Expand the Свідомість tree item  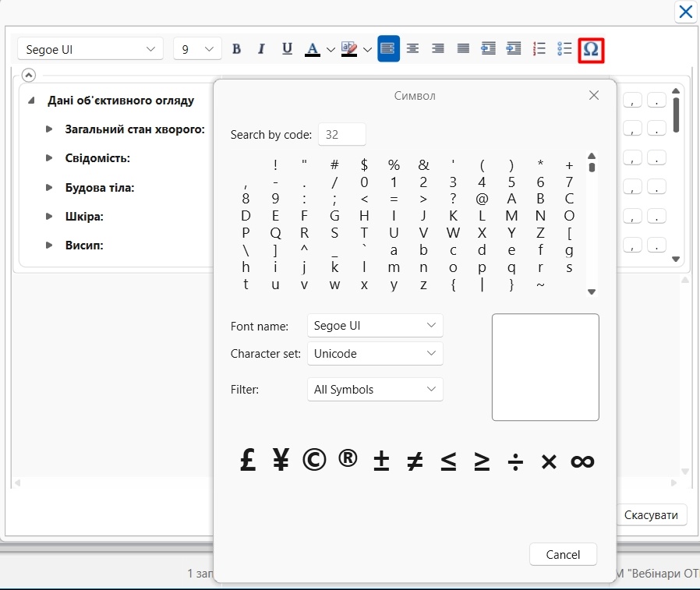tap(49, 158)
